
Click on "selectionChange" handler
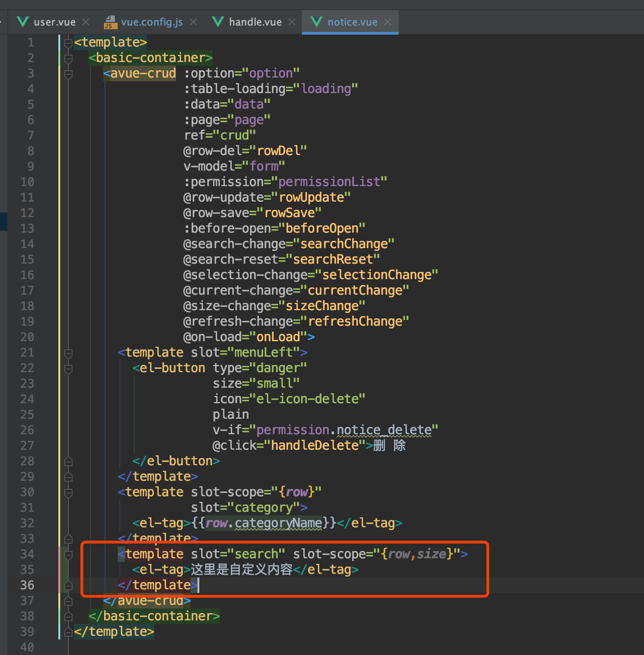[377, 275]
